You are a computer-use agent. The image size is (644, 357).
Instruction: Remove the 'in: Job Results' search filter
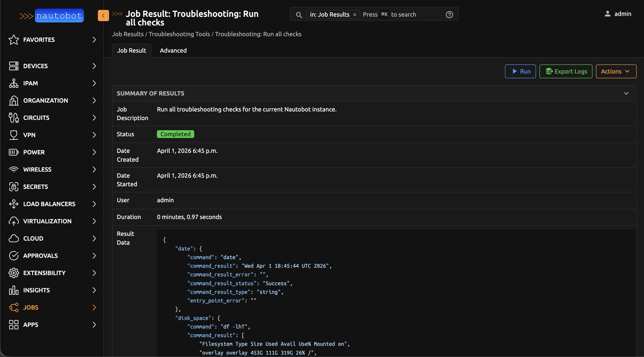[x=355, y=15]
